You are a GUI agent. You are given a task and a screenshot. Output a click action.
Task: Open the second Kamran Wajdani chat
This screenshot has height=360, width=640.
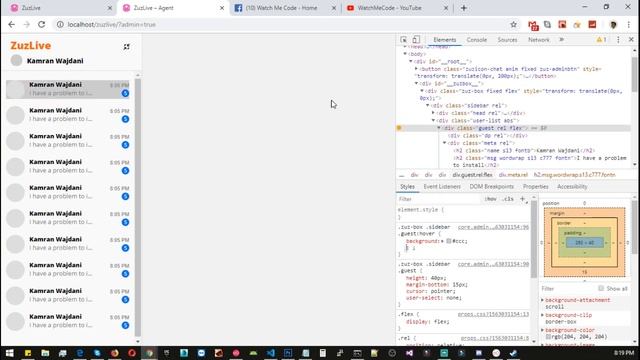[x=68, y=115]
